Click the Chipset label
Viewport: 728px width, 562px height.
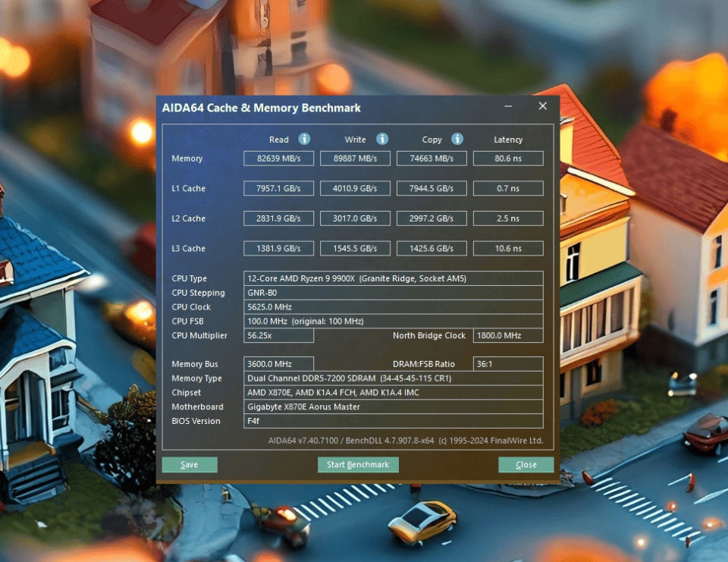point(187,392)
